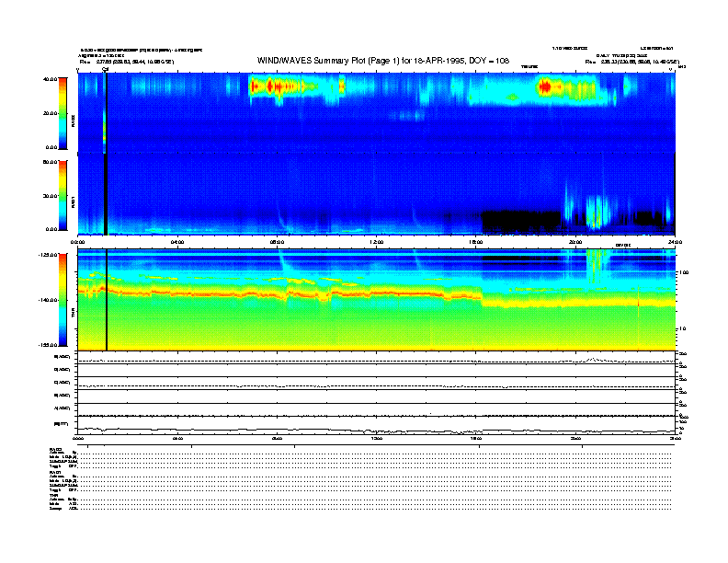Click the 08:00 tick label below RAD1 spectrogram
The image size is (728, 563).
tap(277, 242)
